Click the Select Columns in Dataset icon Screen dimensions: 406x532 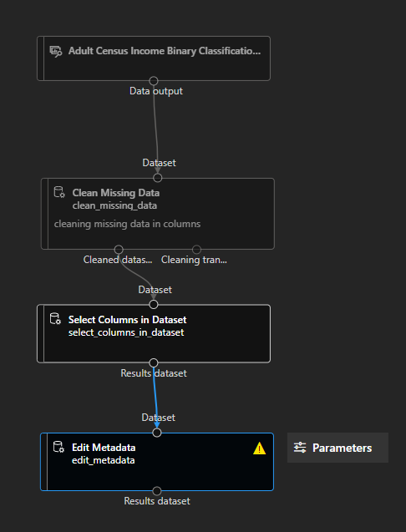55,319
